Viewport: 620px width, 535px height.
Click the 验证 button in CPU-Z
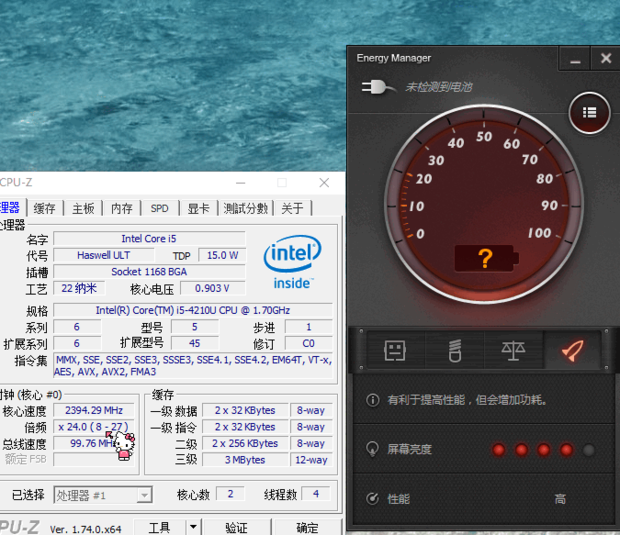click(236, 527)
